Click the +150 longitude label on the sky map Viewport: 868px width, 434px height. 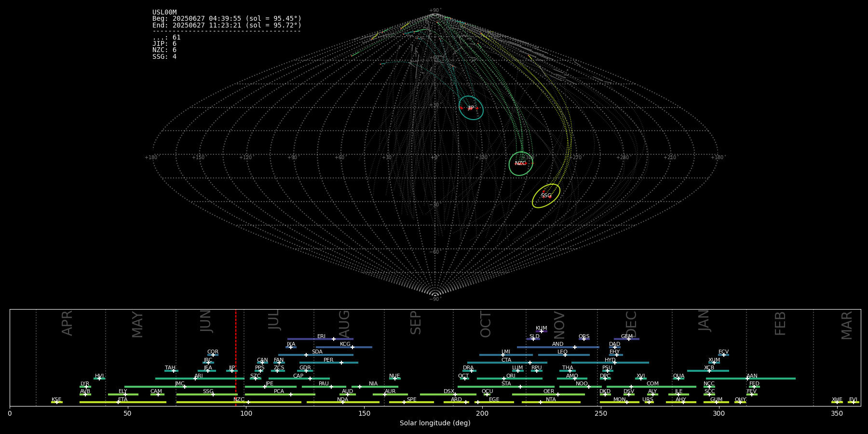[199, 158]
